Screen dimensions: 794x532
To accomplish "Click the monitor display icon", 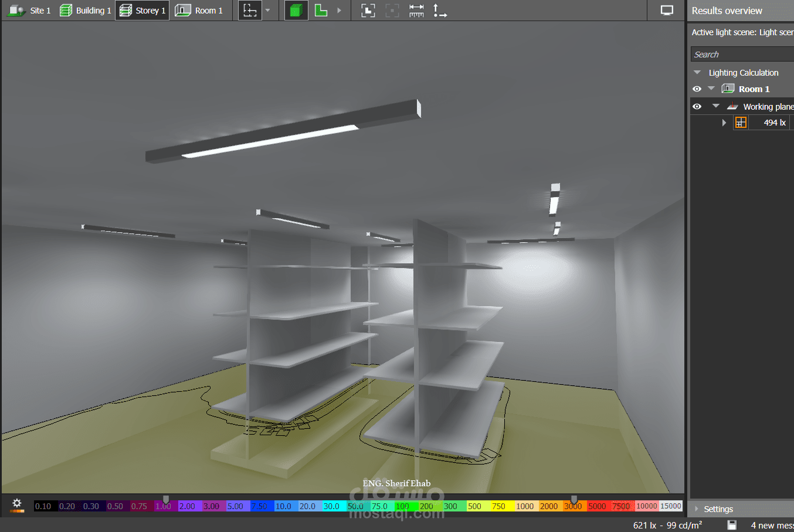I will click(x=667, y=11).
